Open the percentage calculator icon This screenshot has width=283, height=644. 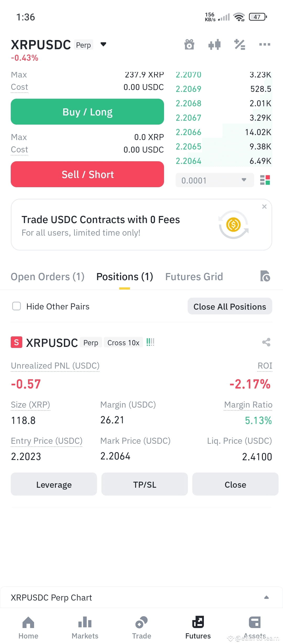click(240, 44)
